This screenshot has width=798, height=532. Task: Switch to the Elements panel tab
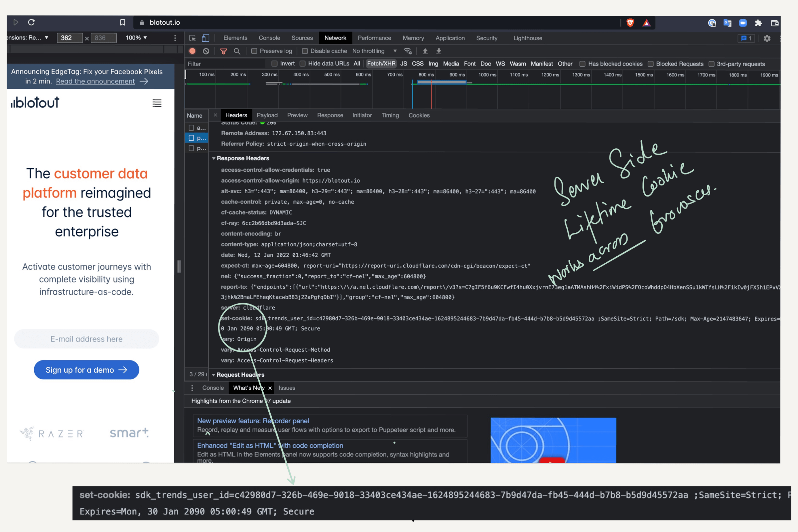[x=235, y=38]
